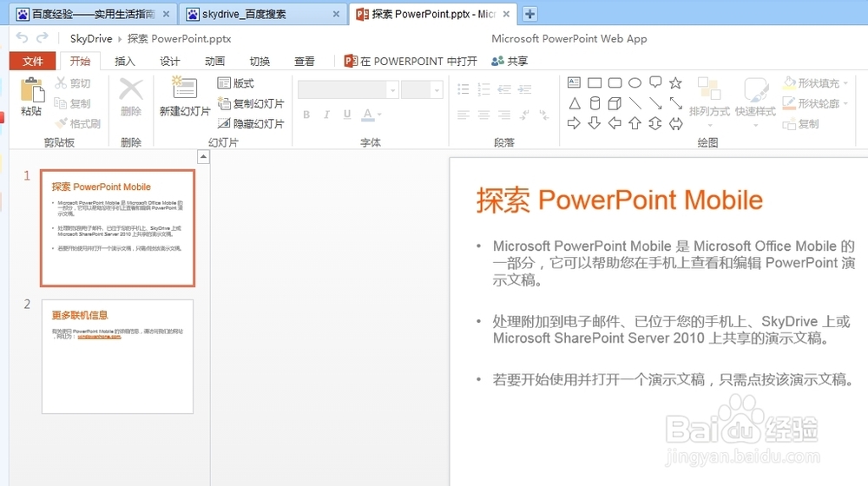This screenshot has height=486, width=868.
Task: Click the drawing group Copy (复制) button
Action: pos(800,124)
